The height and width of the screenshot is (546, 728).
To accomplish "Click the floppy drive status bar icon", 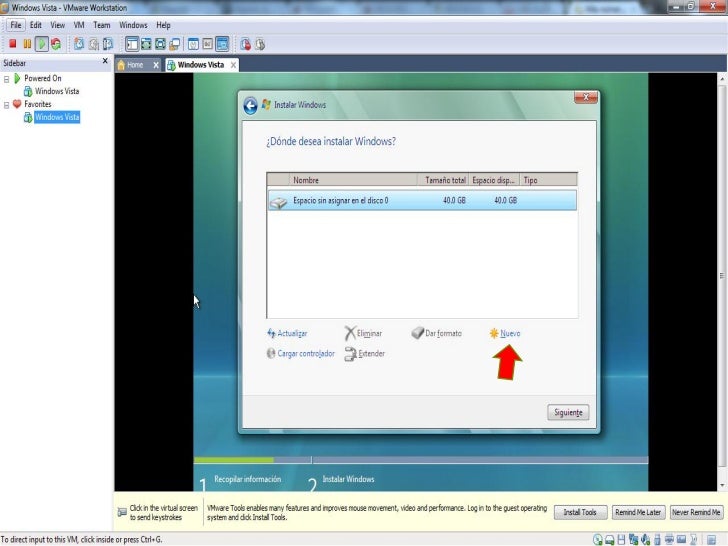I will pos(621,539).
